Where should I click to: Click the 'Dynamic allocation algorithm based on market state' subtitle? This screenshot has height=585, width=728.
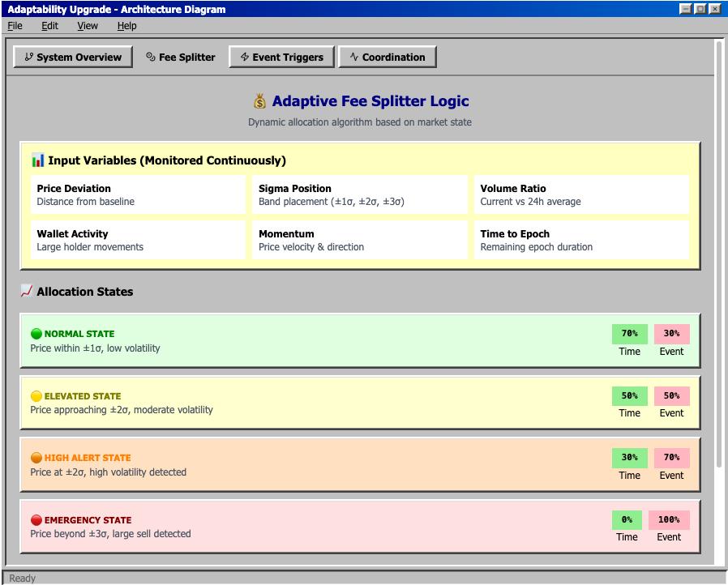pos(360,122)
